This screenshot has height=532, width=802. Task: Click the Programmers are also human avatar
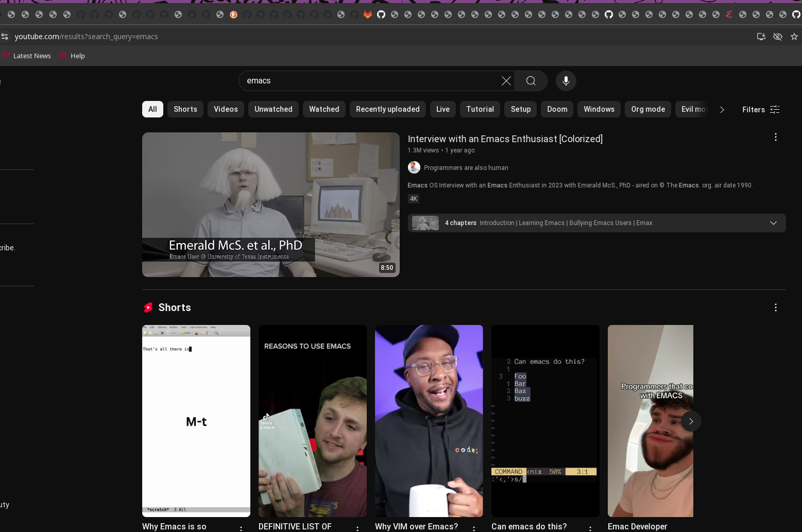point(414,167)
